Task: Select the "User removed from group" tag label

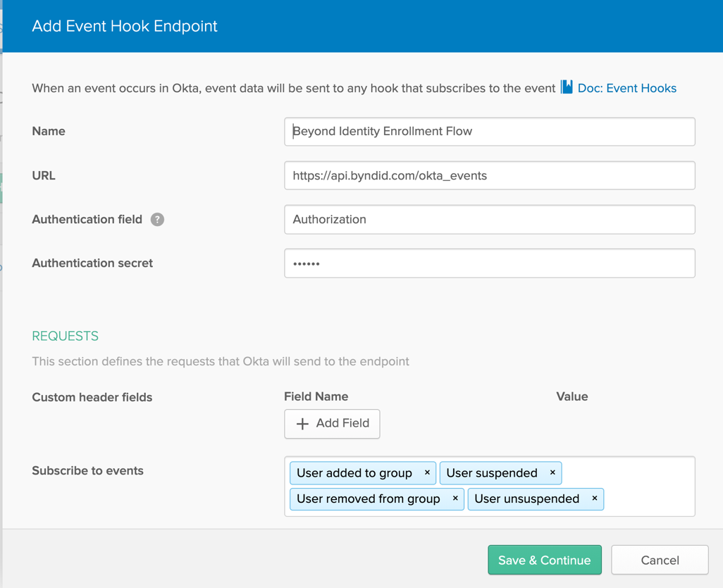Action: point(369,499)
